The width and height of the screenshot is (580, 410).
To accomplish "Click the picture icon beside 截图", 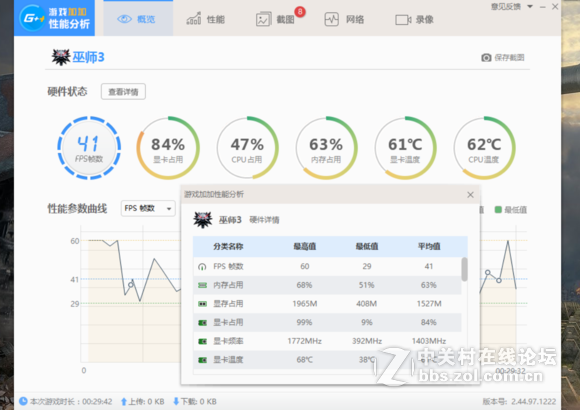I will [x=263, y=19].
